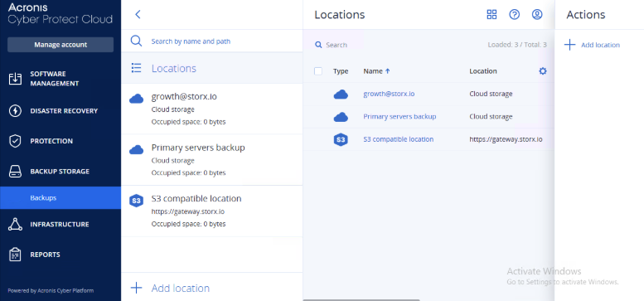Open Infrastructure menu section
This screenshot has height=301, width=644.
click(61, 224)
